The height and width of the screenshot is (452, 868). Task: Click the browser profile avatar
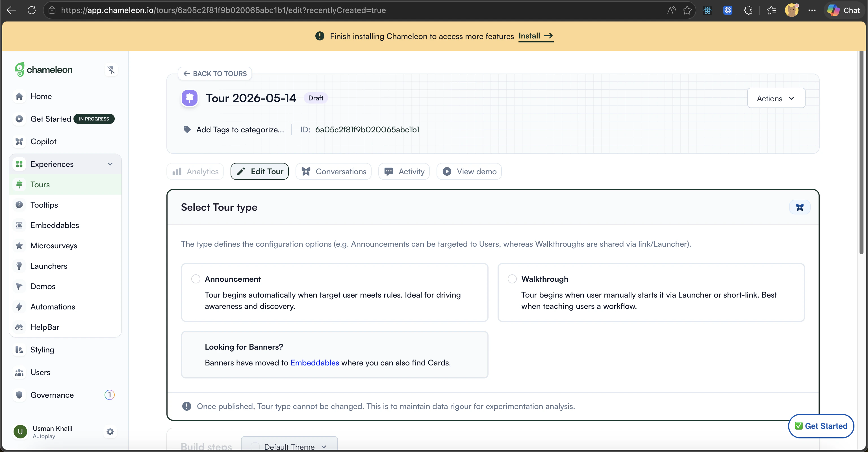pos(791,10)
